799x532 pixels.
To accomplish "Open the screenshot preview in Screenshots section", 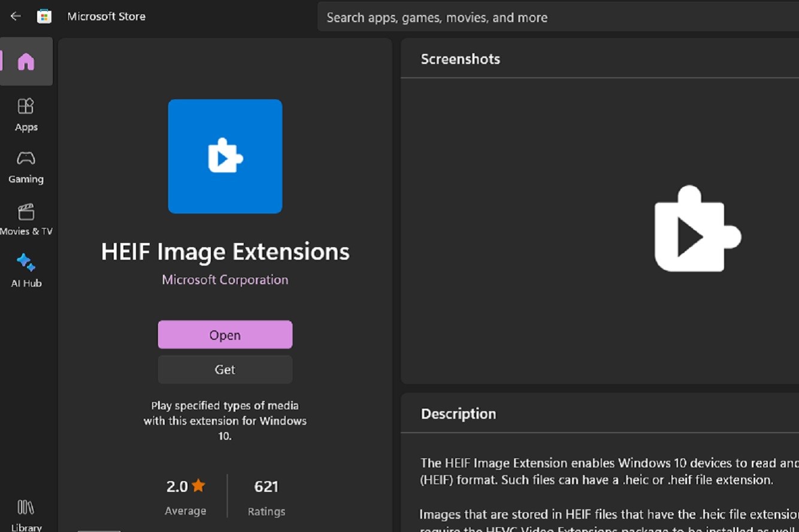I will (x=697, y=230).
